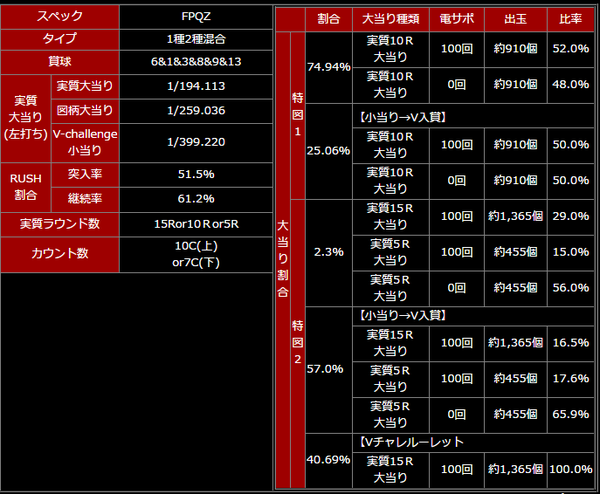Click the 65.9% ratio value

pyautogui.click(x=571, y=415)
